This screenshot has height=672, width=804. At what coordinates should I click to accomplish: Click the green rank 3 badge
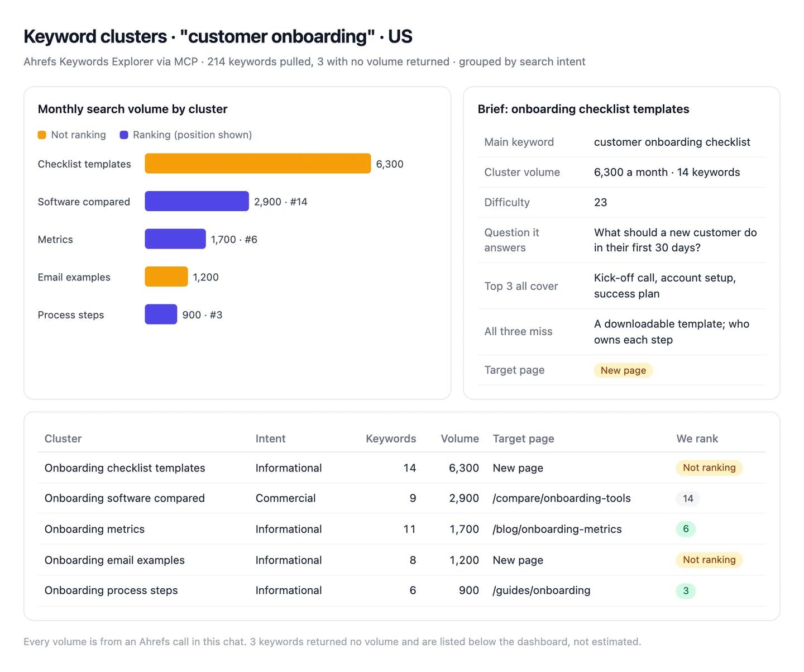coord(686,590)
